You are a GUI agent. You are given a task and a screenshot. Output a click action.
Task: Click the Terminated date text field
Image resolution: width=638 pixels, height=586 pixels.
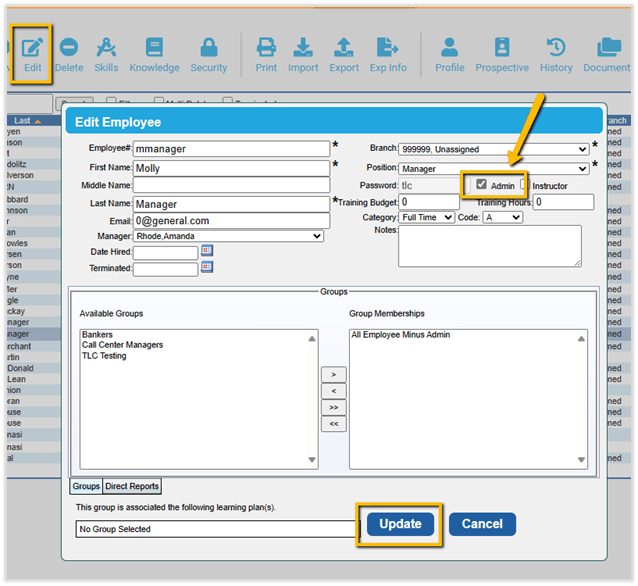coord(165,269)
